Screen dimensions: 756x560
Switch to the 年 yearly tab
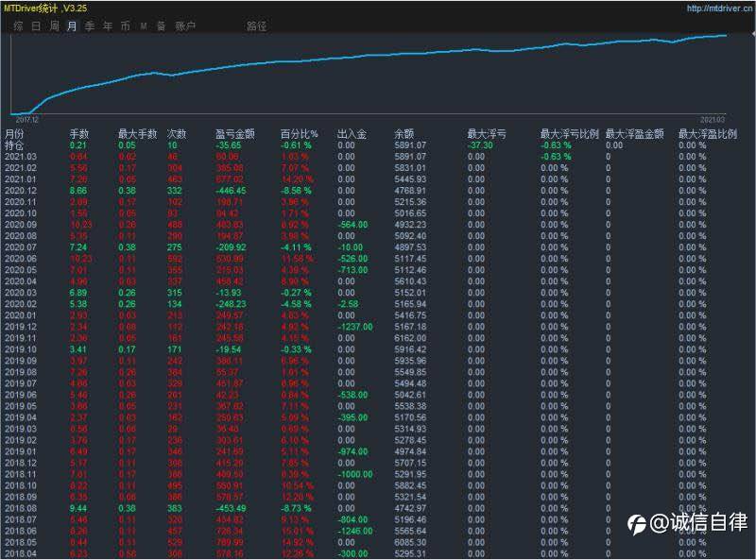pyautogui.click(x=108, y=26)
